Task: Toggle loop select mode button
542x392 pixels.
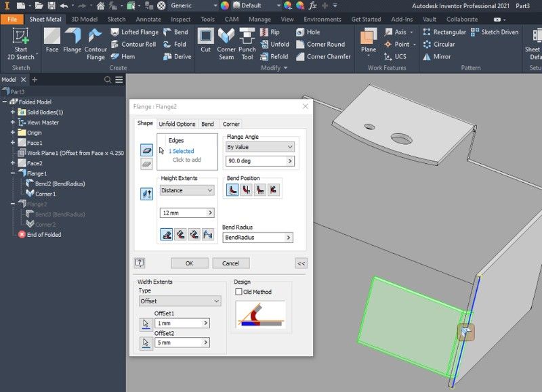Action: pyautogui.click(x=146, y=164)
